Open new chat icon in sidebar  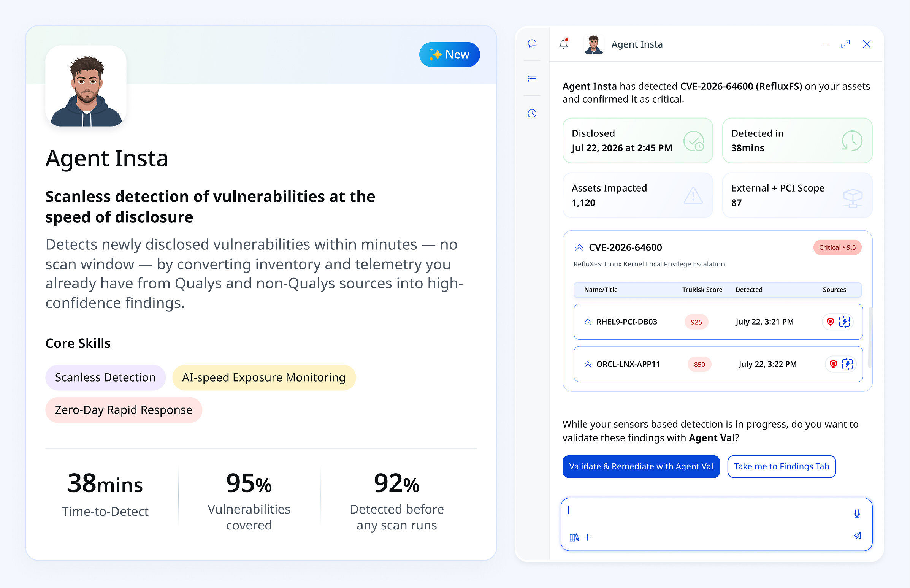[532, 44]
